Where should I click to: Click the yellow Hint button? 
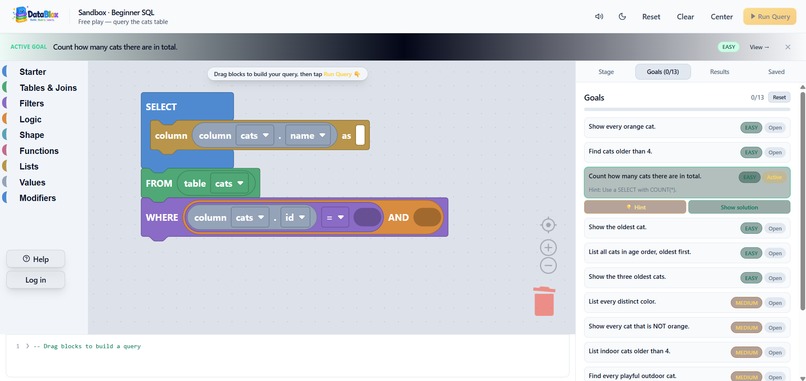(635, 207)
